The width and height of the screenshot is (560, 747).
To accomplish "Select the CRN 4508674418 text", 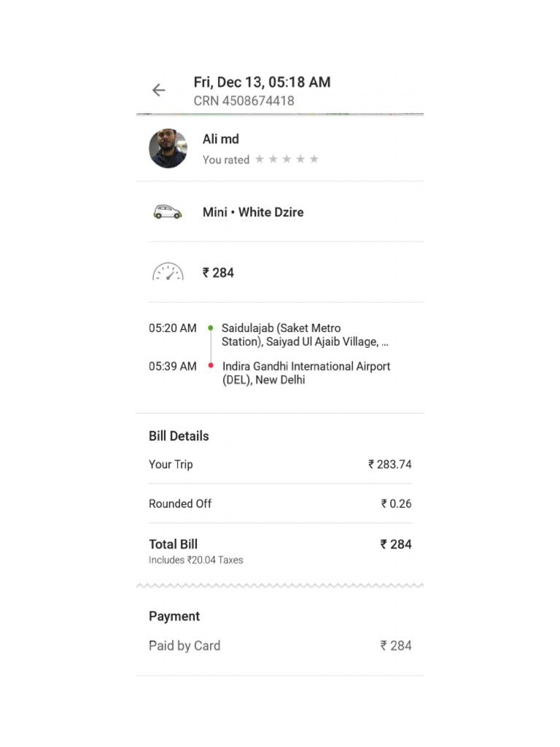I will pos(244,101).
